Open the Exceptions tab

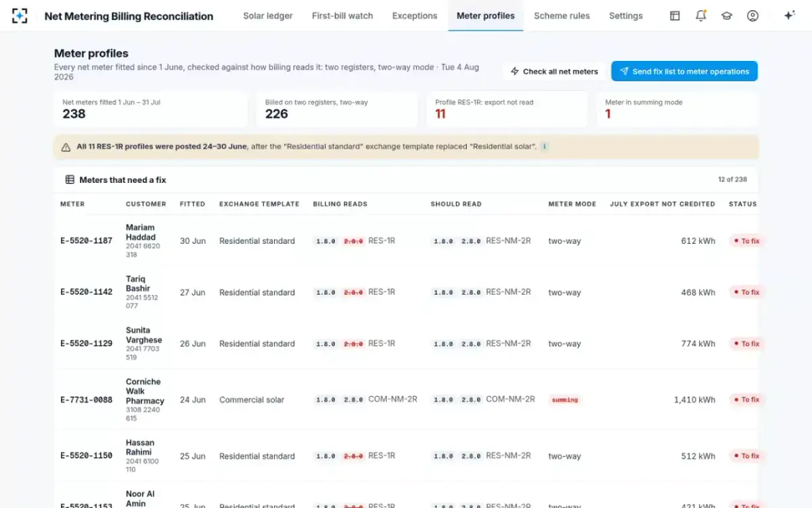point(415,16)
